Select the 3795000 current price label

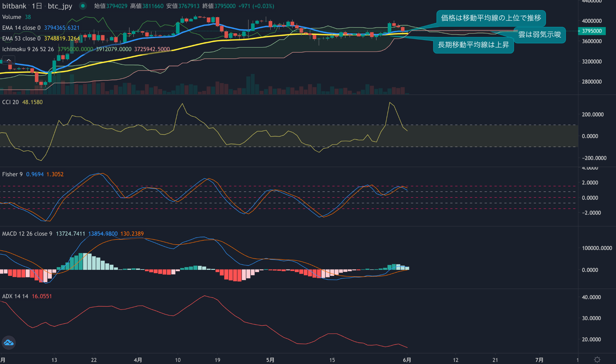[592, 31]
